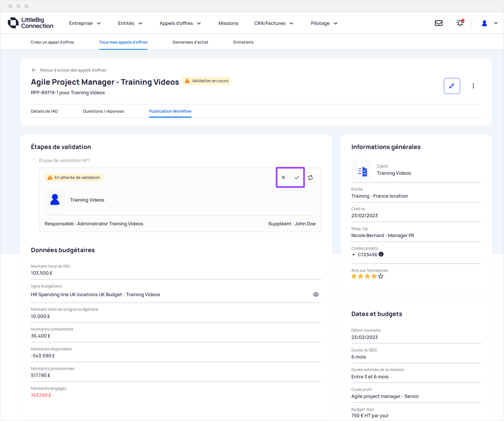The image size is (504, 421).
Task: Open the messages envelope icon
Action: (439, 23)
